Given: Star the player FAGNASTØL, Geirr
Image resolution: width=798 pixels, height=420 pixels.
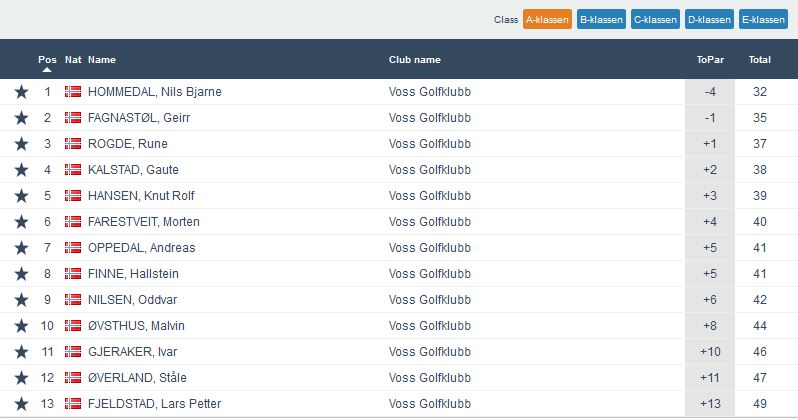Looking at the screenshot, I should coord(21,118).
